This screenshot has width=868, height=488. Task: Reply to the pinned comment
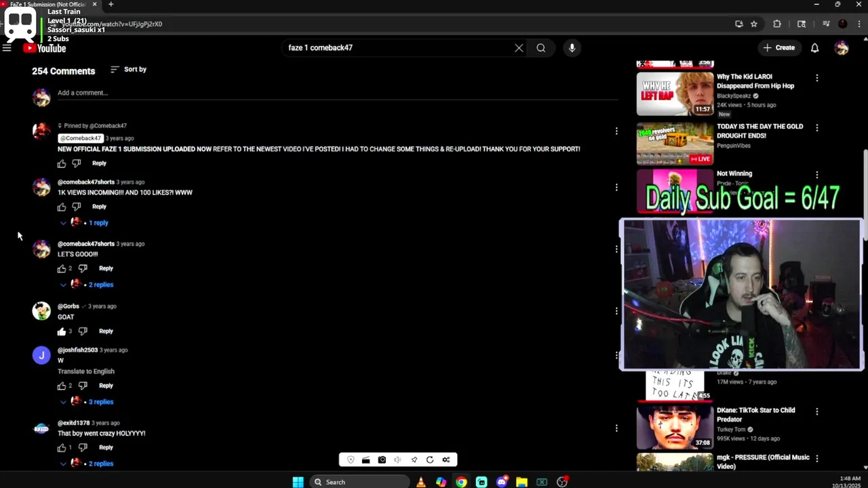99,163
